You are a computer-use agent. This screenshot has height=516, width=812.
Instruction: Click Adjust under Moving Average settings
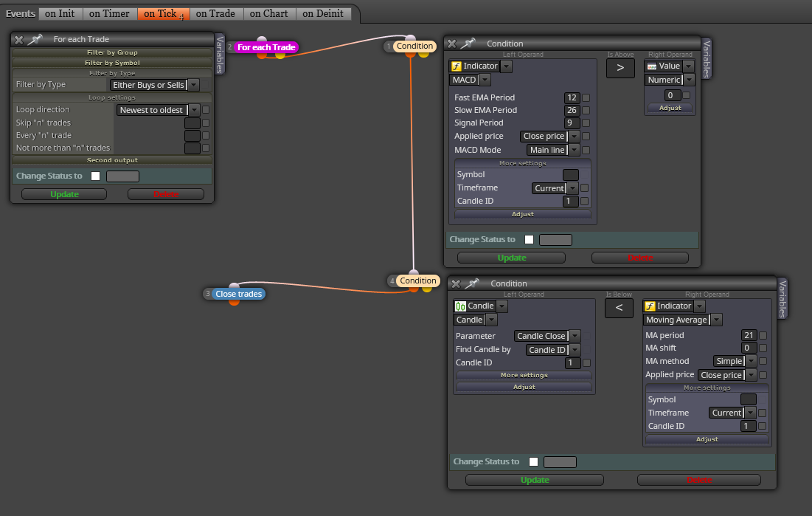[707, 439]
